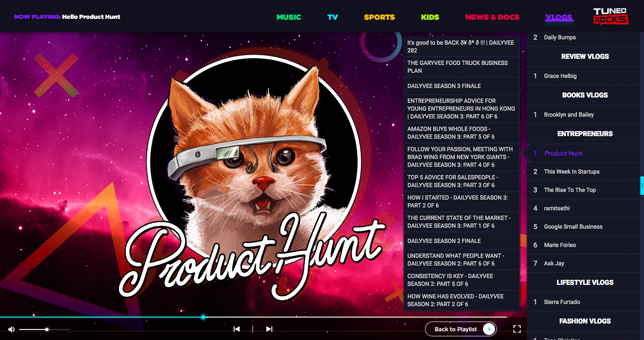Enter fullscreen mode
Screen dimensions: 644x340
tap(517, 329)
